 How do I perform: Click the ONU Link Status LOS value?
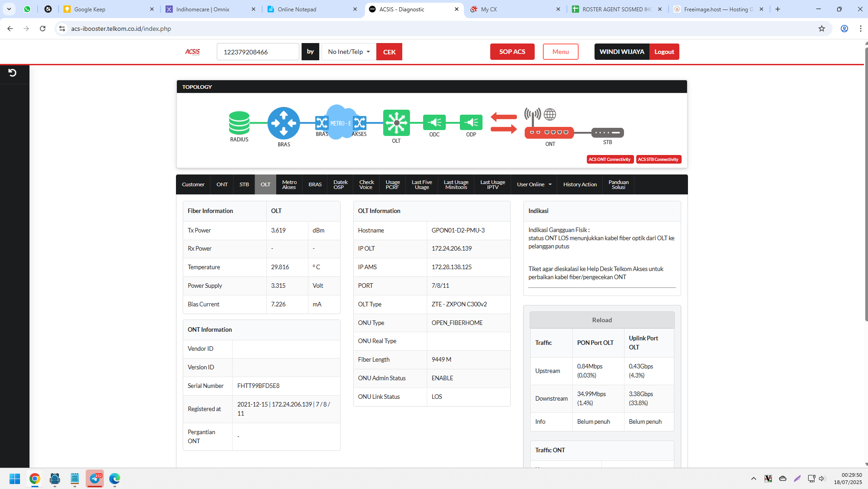437,397
